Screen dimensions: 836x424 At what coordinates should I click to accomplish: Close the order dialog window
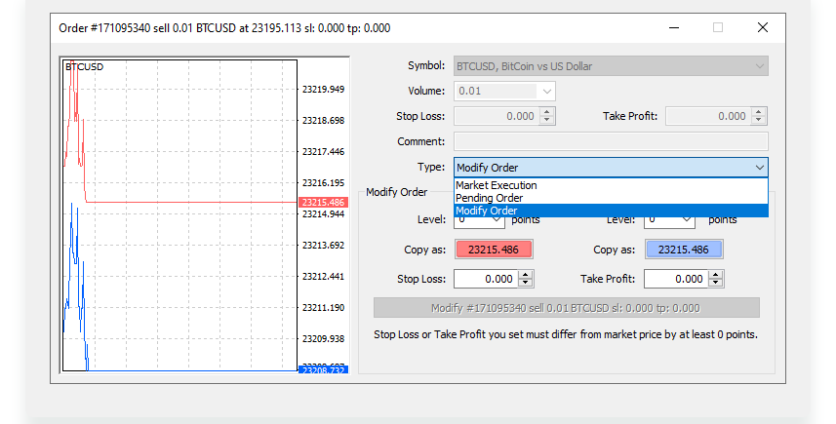point(763,28)
